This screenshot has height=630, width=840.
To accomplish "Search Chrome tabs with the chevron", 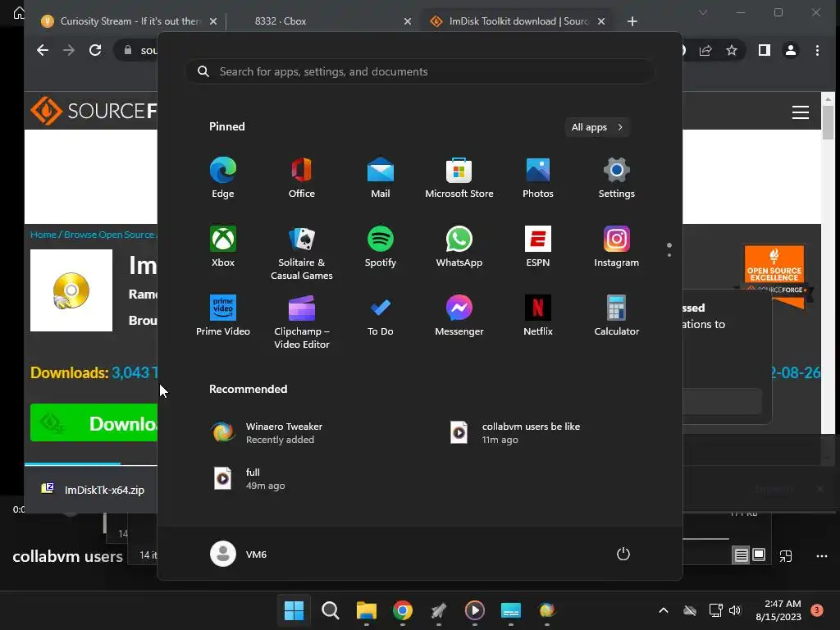I will (703, 12).
